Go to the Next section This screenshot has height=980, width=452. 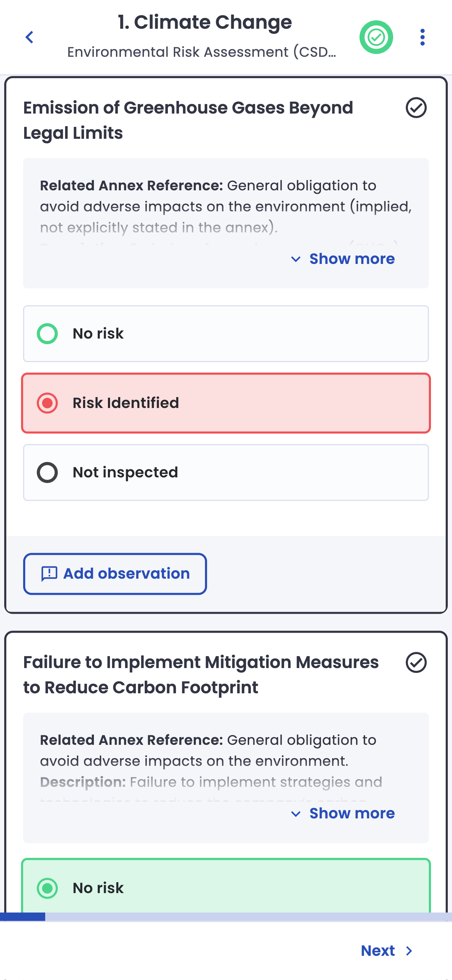[x=378, y=951]
